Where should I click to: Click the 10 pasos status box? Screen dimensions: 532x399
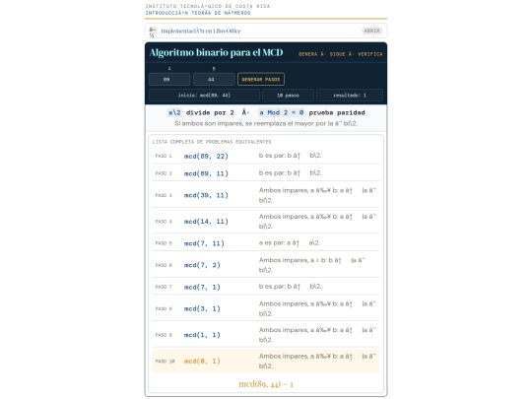click(288, 96)
